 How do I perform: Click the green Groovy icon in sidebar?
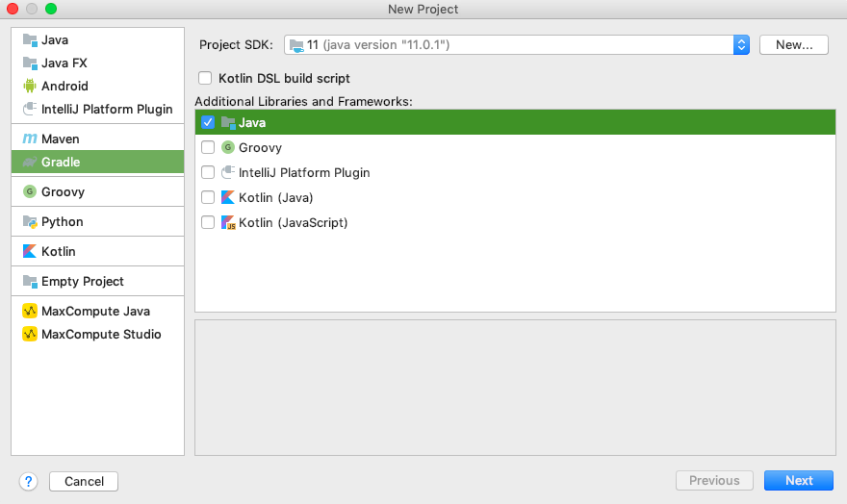[x=30, y=192]
